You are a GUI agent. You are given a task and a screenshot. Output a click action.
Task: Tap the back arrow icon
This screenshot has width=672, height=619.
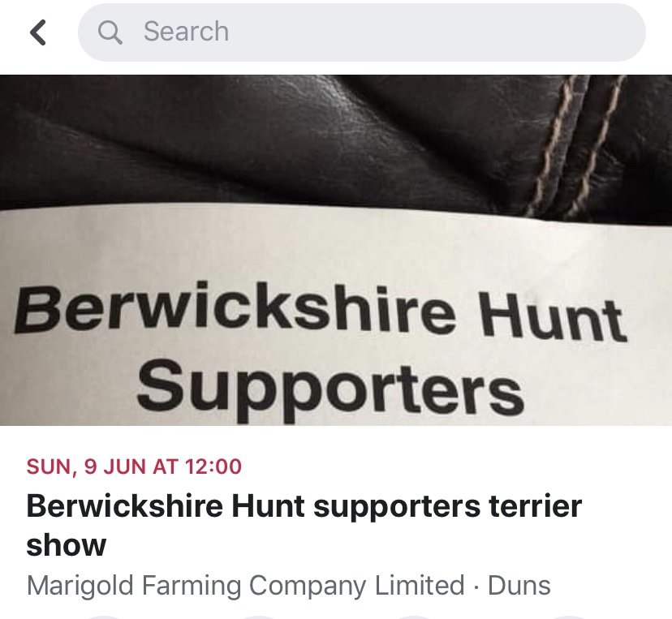pyautogui.click(x=37, y=32)
